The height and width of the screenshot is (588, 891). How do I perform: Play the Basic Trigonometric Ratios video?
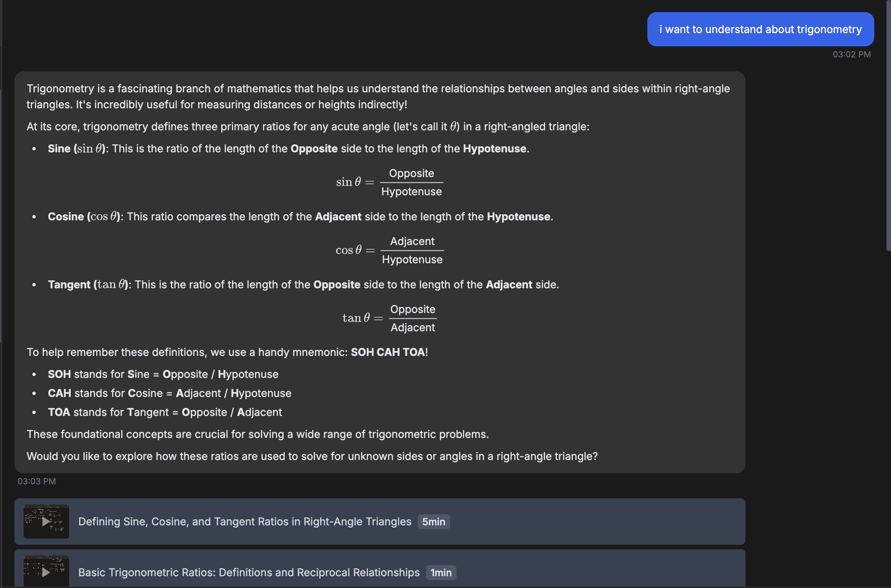pyautogui.click(x=46, y=572)
